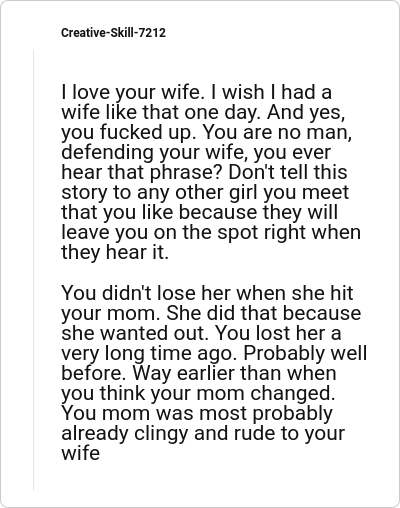Click the line "You didn't lose her when"
This screenshot has width=400, height=508.
207,293
